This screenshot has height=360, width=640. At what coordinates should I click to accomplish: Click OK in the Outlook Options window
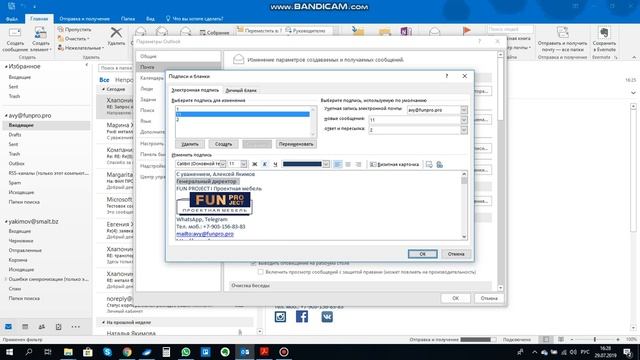point(456,298)
